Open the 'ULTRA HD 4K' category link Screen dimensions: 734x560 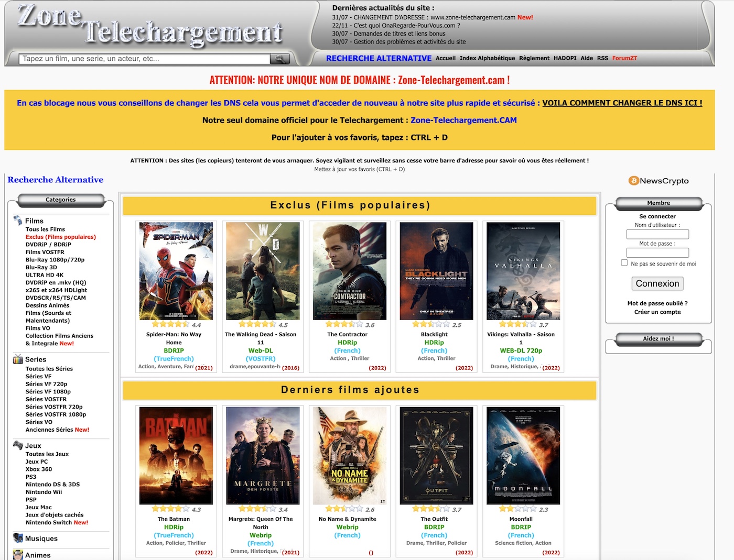45,275
